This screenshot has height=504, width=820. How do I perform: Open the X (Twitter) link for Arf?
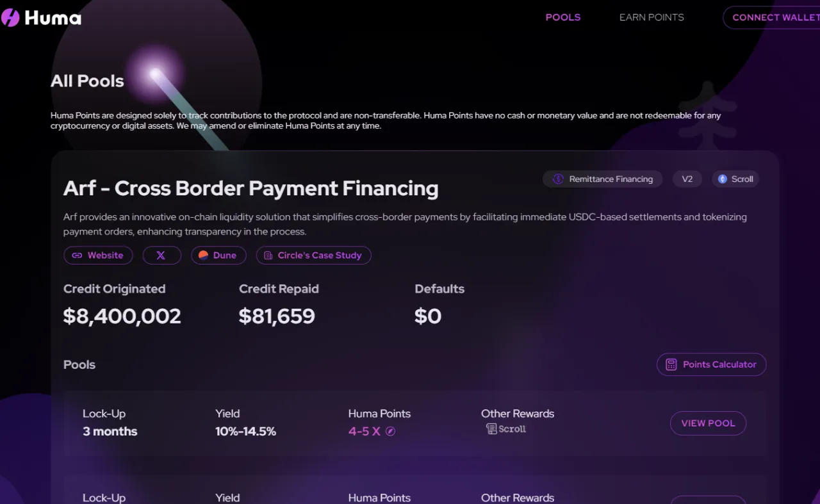[161, 256]
